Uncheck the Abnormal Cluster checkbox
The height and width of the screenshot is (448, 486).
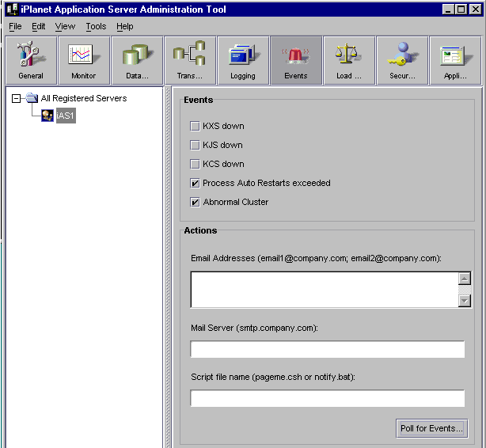(195, 202)
